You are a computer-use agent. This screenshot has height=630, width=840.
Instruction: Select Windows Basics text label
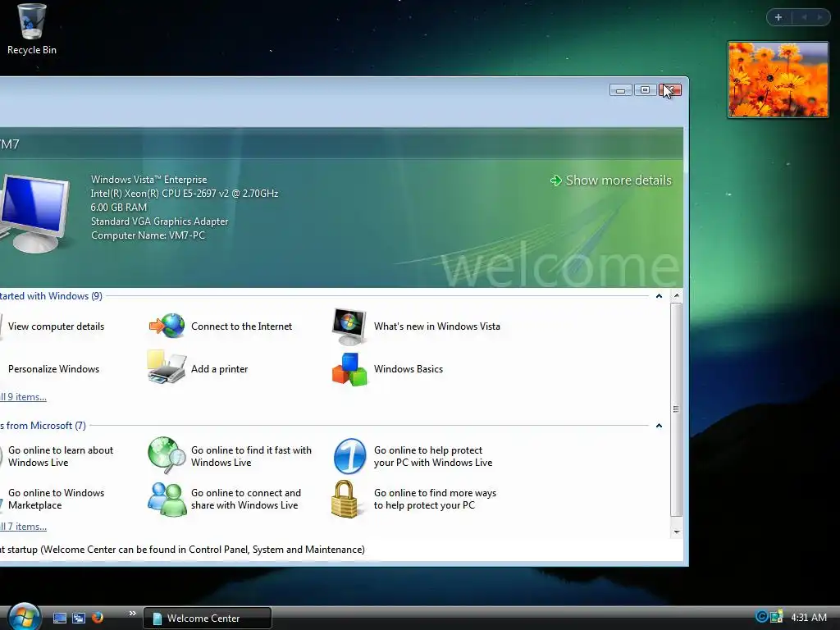coord(409,369)
